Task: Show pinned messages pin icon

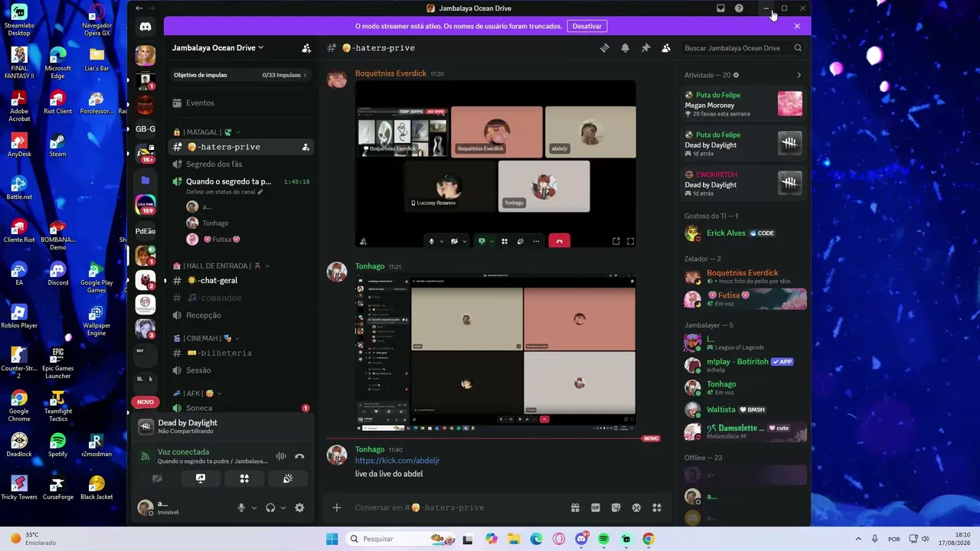Action: tap(645, 47)
